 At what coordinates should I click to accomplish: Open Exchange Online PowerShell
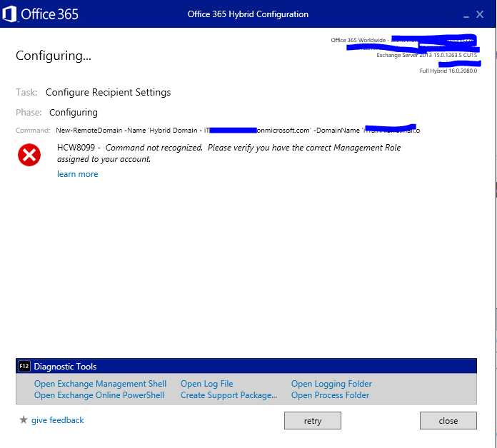click(x=99, y=395)
